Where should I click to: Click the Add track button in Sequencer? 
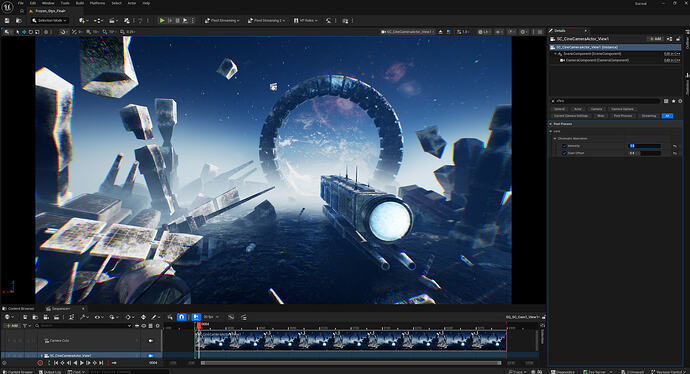tap(12, 326)
